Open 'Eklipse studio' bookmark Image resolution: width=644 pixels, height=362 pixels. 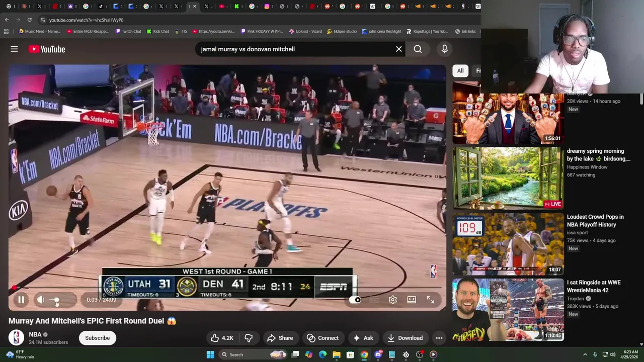coord(342,31)
